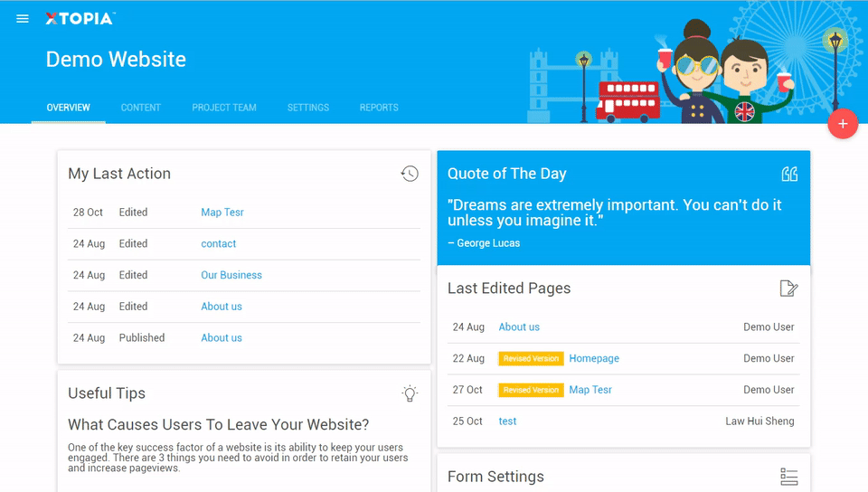Open Homepage in Last Edited Pages

coord(594,359)
